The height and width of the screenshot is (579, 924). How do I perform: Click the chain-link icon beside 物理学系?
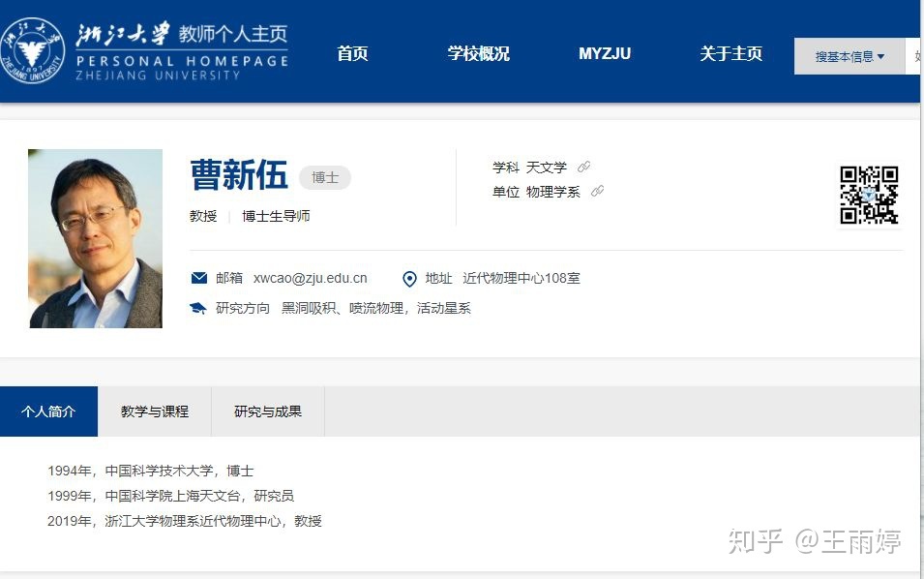[597, 192]
